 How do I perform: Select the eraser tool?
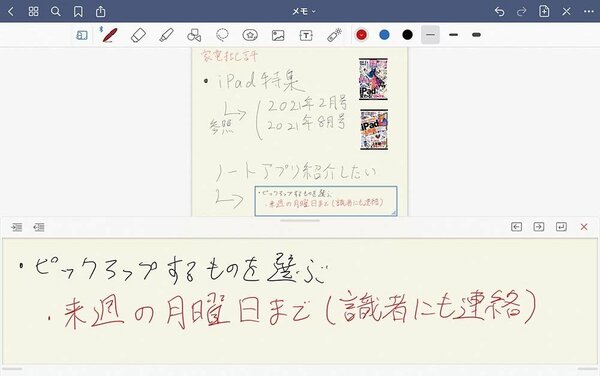[x=138, y=36]
